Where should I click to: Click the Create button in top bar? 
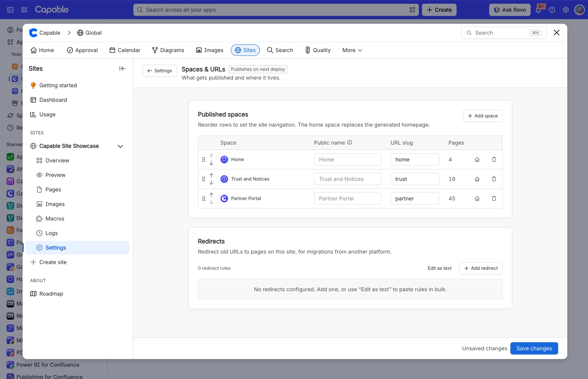click(x=439, y=10)
